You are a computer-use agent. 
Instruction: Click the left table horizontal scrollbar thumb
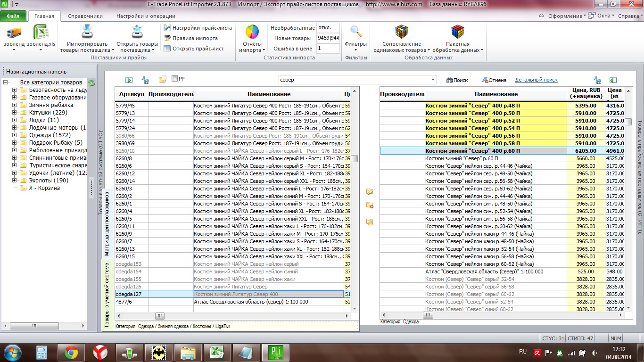(x=160, y=316)
